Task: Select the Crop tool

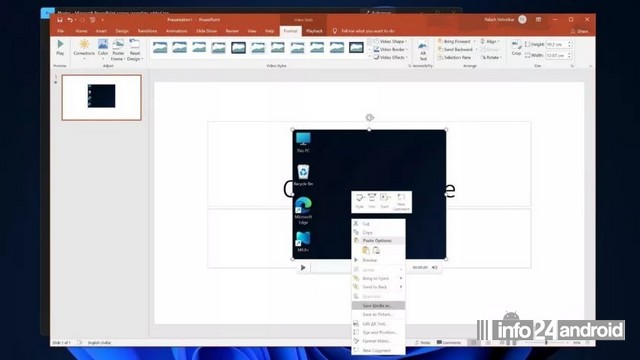Action: [516, 48]
